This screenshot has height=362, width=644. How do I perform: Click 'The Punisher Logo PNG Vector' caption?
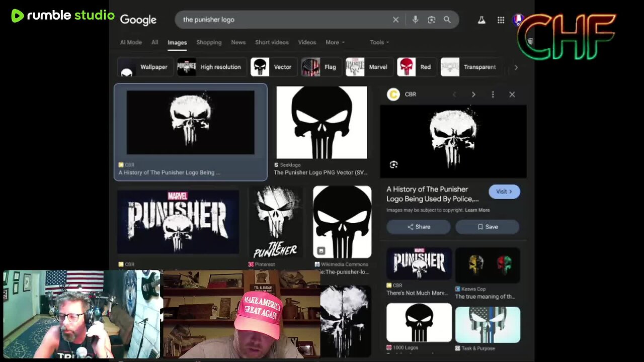(320, 172)
